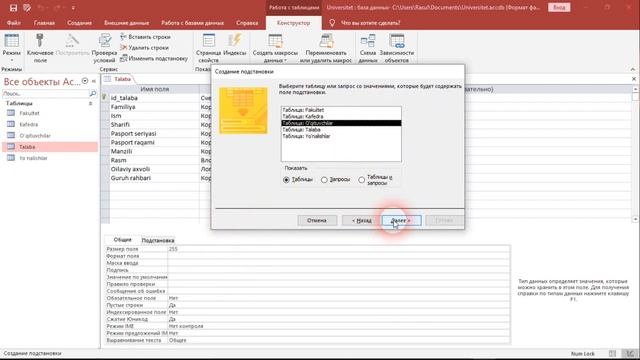This screenshot has width=640, height=360.
Task: Open Страница свойств property sheet
Action: 209,48
